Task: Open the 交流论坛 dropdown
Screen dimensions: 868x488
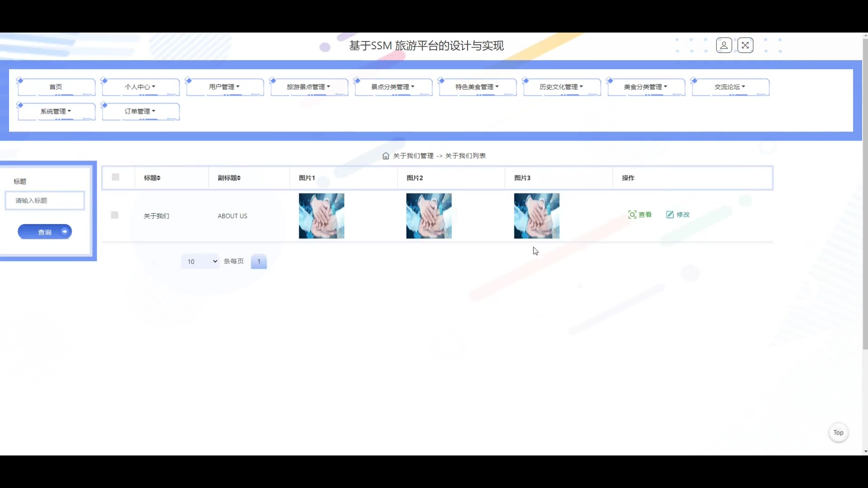Action: click(x=731, y=87)
